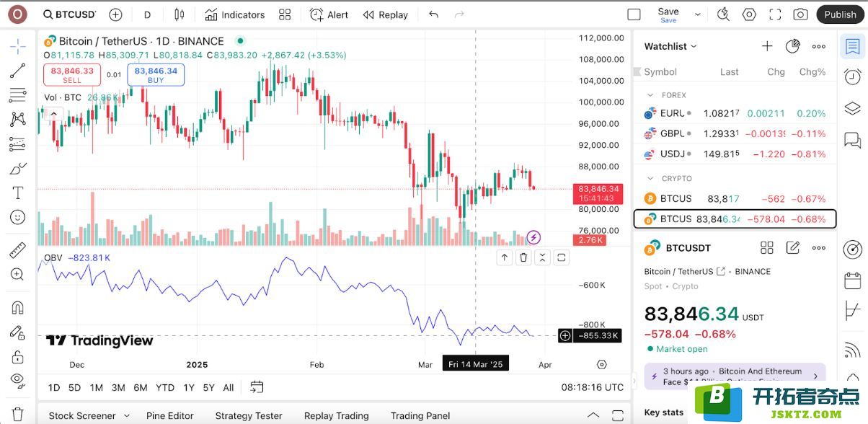Collapse the bottom panel with the up chevron
This screenshot has width=868, height=424.
coord(593,415)
